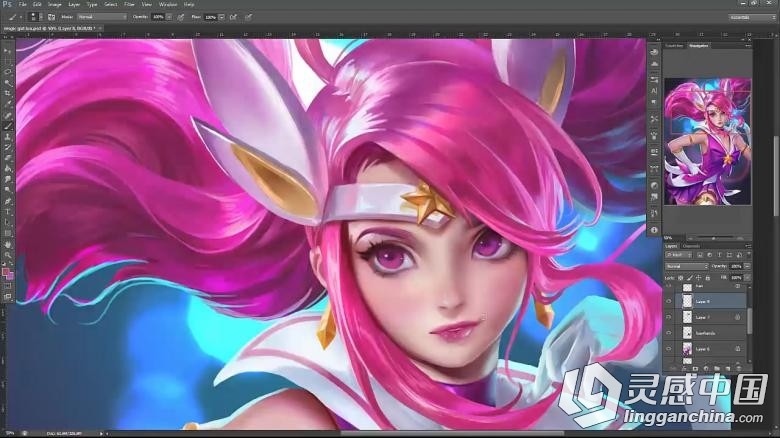The width and height of the screenshot is (780, 438).
Task: Click the delete layer trash icon
Action: click(x=739, y=369)
